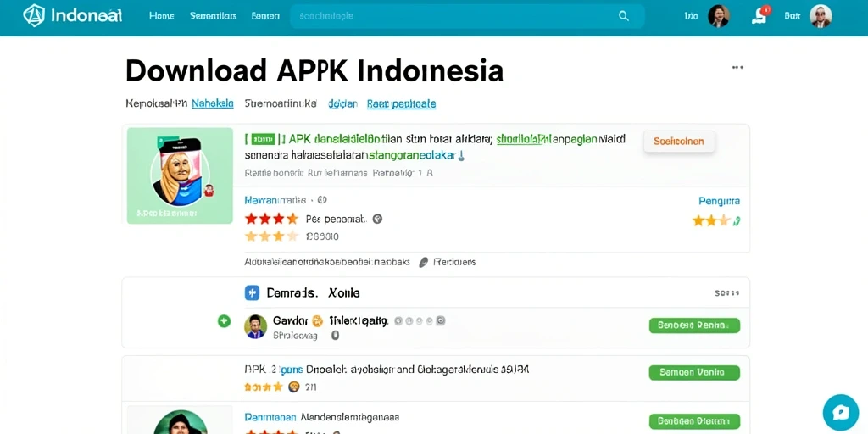Click the Hewran marite label
The height and width of the screenshot is (434, 868).
click(x=275, y=200)
